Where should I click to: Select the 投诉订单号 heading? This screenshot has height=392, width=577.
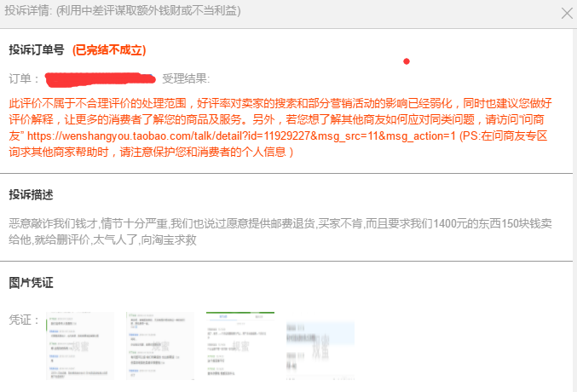coord(37,49)
